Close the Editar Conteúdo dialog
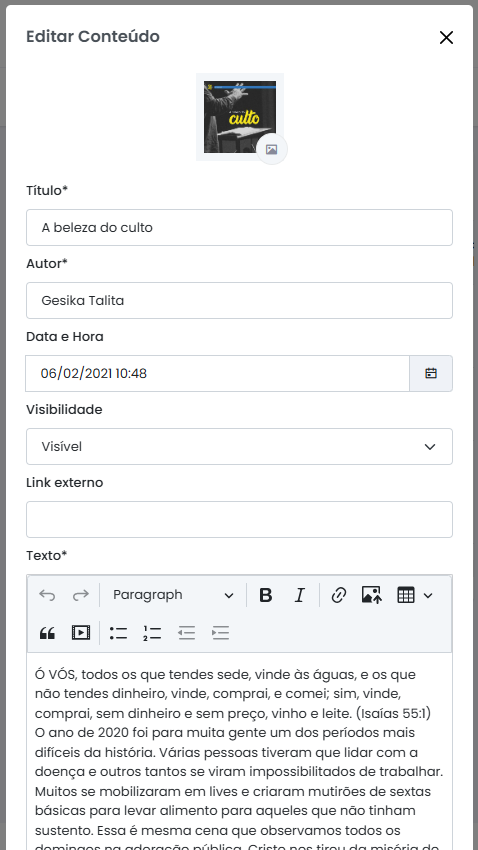The height and width of the screenshot is (850, 478). (x=446, y=37)
